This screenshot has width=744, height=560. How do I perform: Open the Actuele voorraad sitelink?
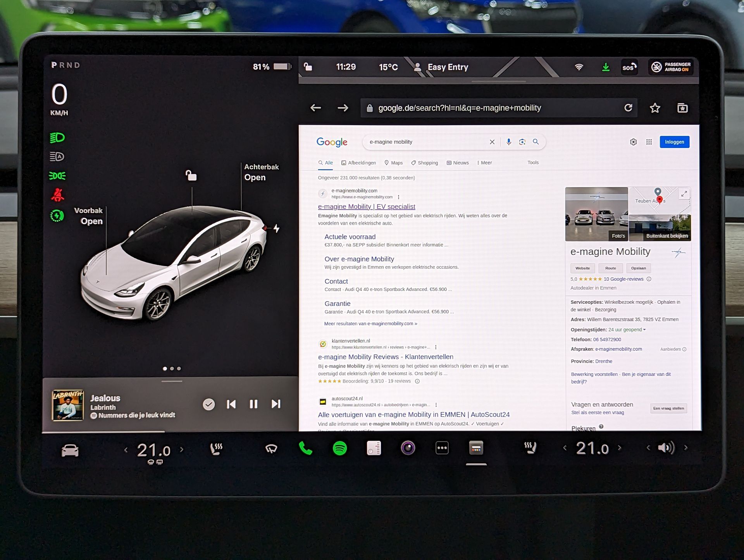[x=350, y=237]
